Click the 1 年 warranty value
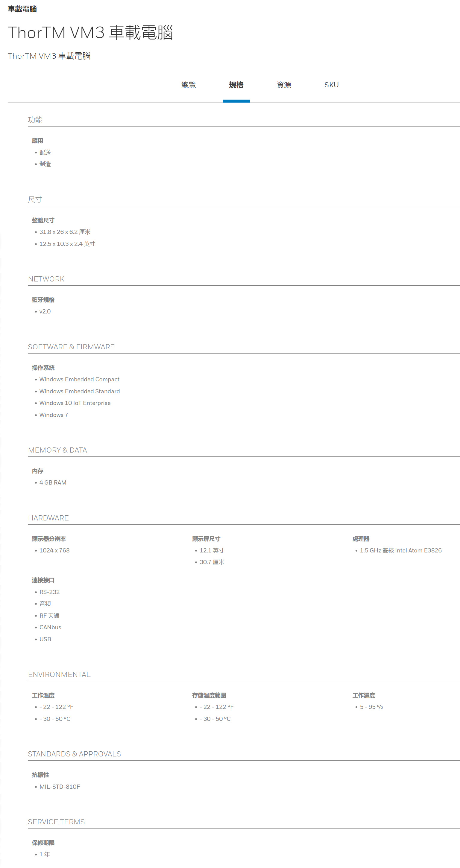 point(45,854)
